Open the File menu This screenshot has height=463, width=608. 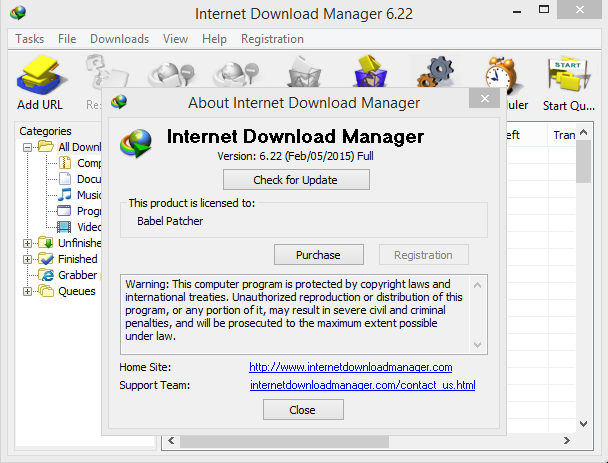click(67, 39)
